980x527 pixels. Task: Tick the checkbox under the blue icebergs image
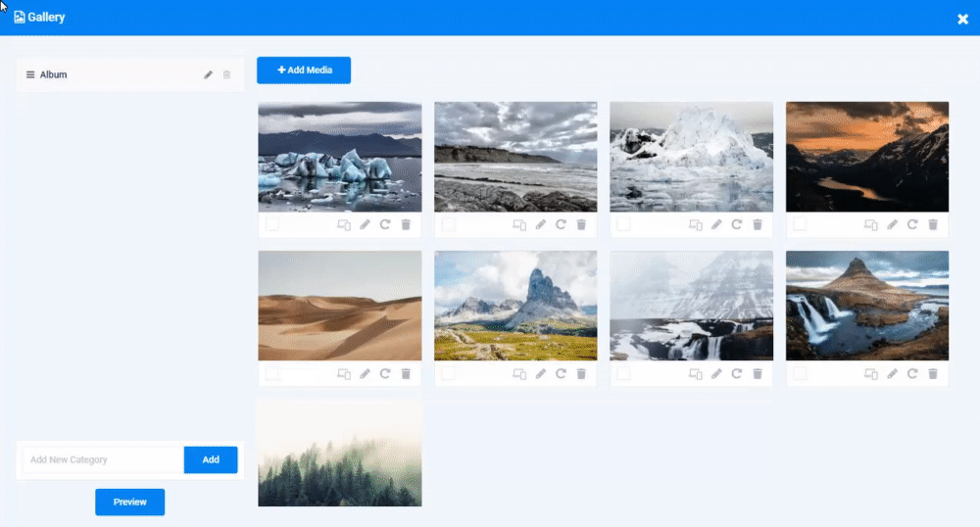[x=271, y=224]
